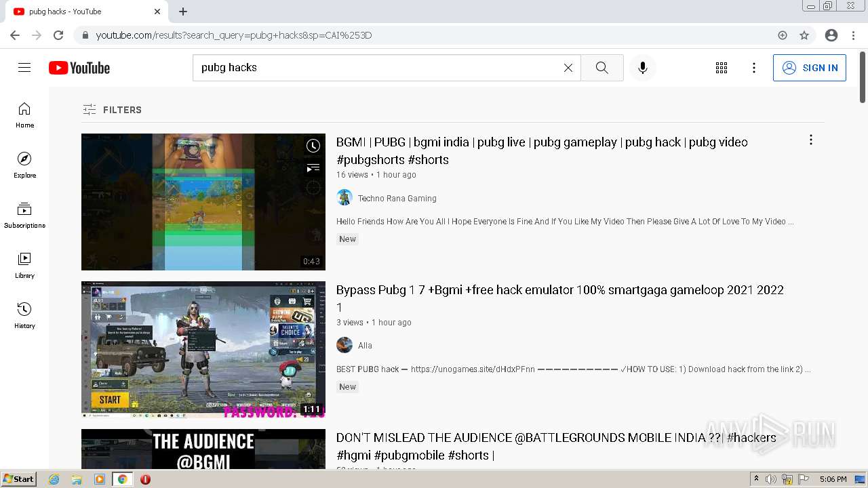Open the Alla channel name

pos(365,346)
